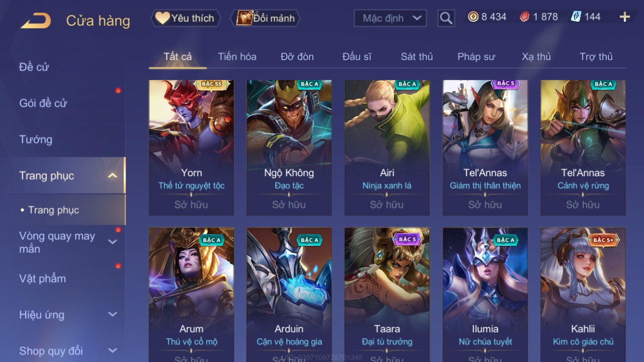Switch to the Sát thủ tab
The width and height of the screenshot is (644, 362).
(x=417, y=56)
